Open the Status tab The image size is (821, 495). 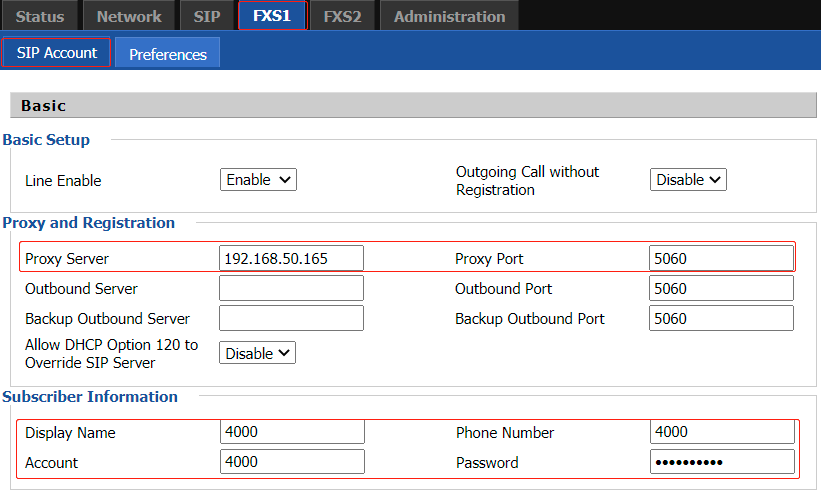tap(40, 16)
